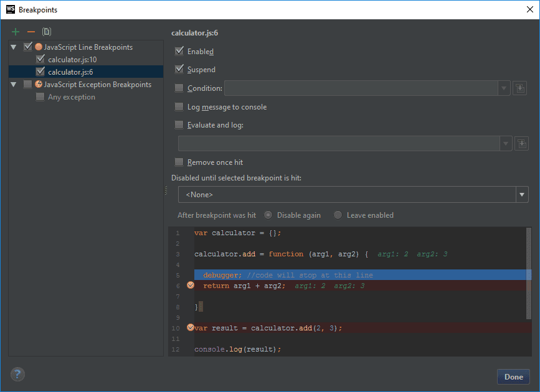Click the WebStorm logo in title bar
This screenshot has height=392, width=540.
[x=11, y=9]
